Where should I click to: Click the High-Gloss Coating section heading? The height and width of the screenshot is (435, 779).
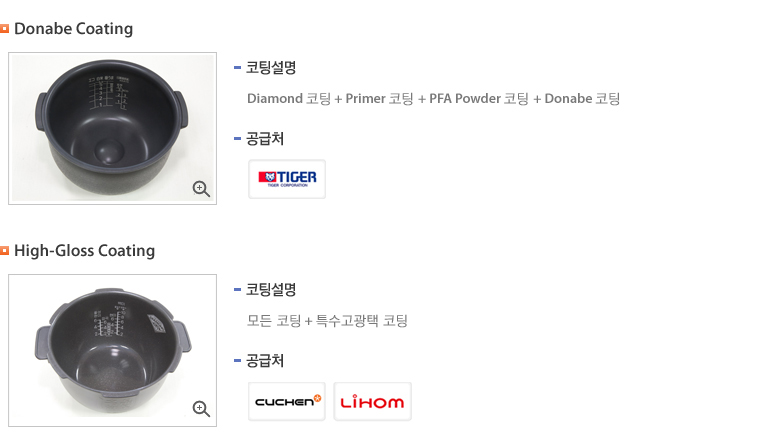tap(84, 251)
